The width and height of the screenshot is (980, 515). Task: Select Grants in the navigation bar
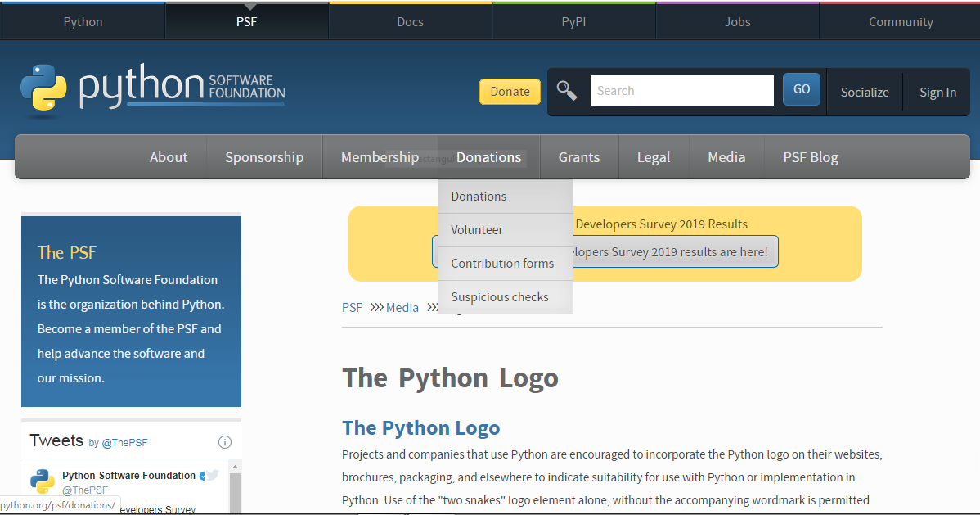pos(579,156)
